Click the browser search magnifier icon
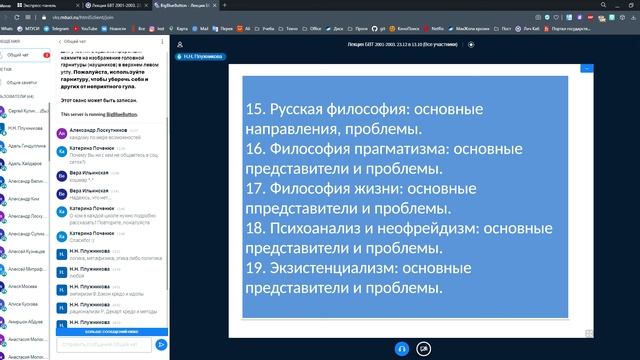 pyautogui.click(x=603, y=5)
